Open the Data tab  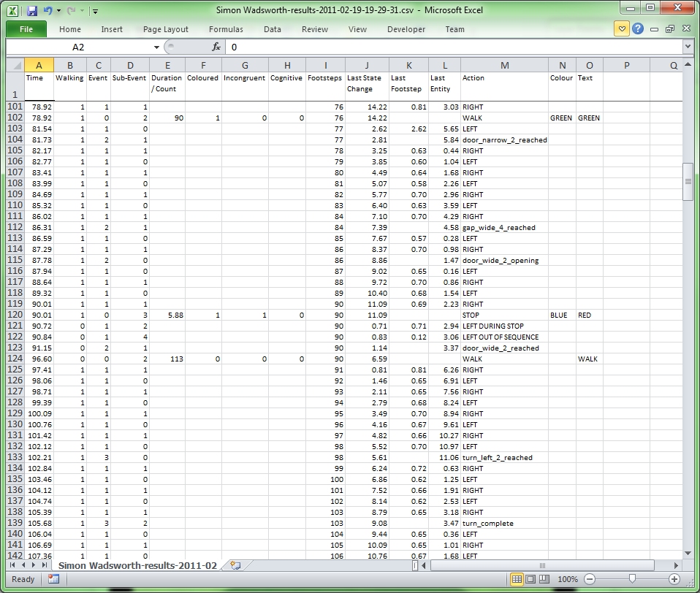[273, 29]
